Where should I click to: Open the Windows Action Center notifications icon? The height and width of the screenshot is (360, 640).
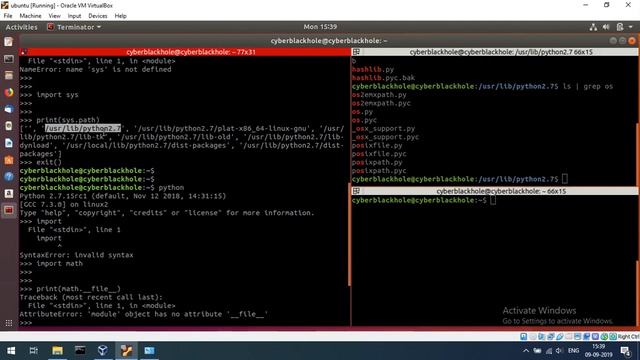click(625, 351)
